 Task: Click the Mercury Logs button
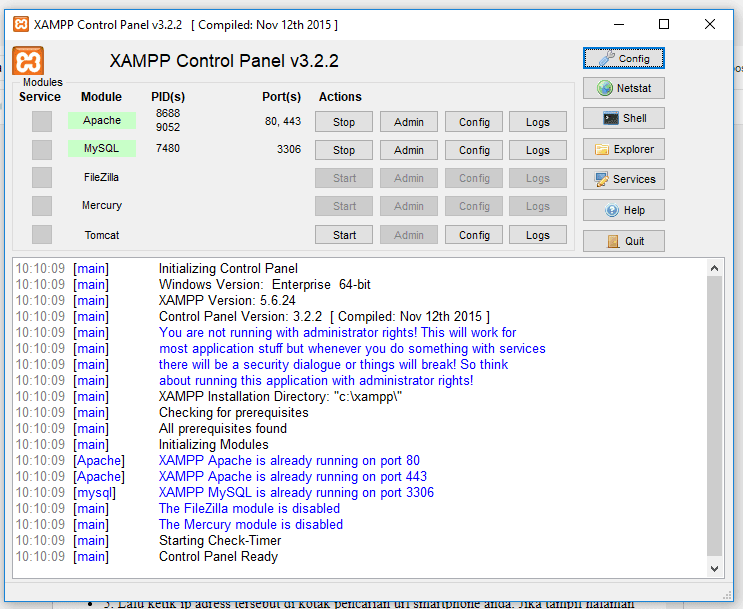pyautogui.click(x=538, y=206)
